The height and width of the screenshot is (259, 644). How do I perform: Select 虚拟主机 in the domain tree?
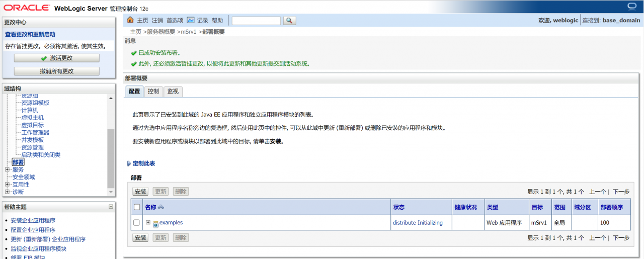pos(32,118)
